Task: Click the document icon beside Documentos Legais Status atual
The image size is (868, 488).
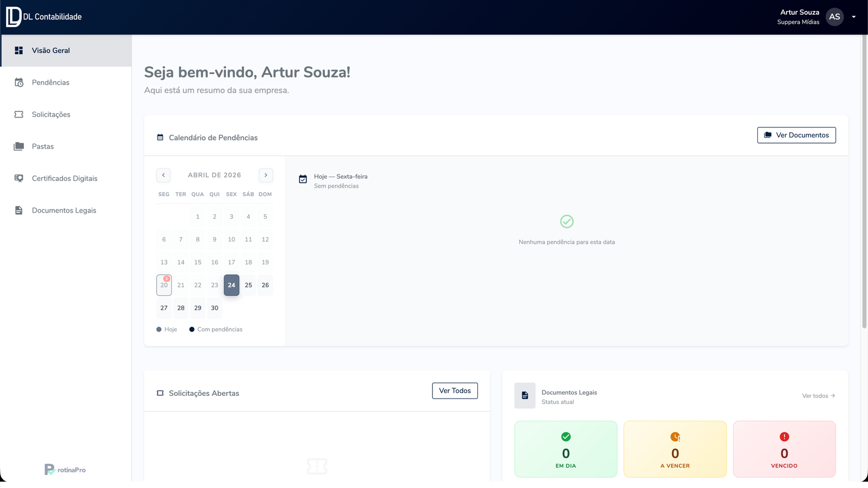Action: tap(525, 396)
